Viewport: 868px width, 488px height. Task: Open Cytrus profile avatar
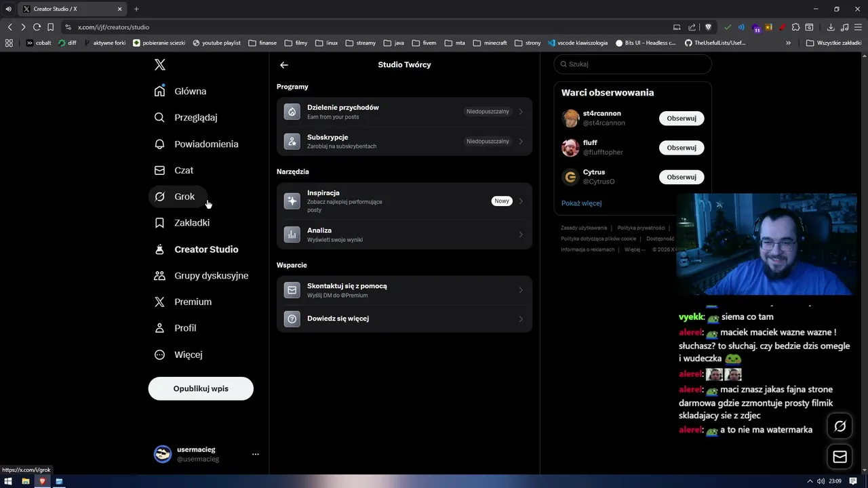click(x=570, y=177)
